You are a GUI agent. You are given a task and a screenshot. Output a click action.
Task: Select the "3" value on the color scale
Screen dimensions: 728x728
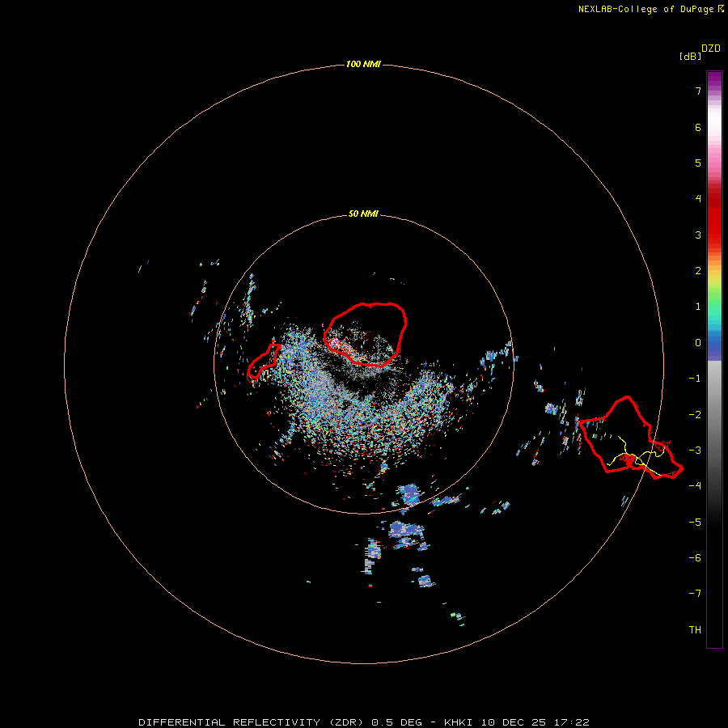[x=698, y=235]
